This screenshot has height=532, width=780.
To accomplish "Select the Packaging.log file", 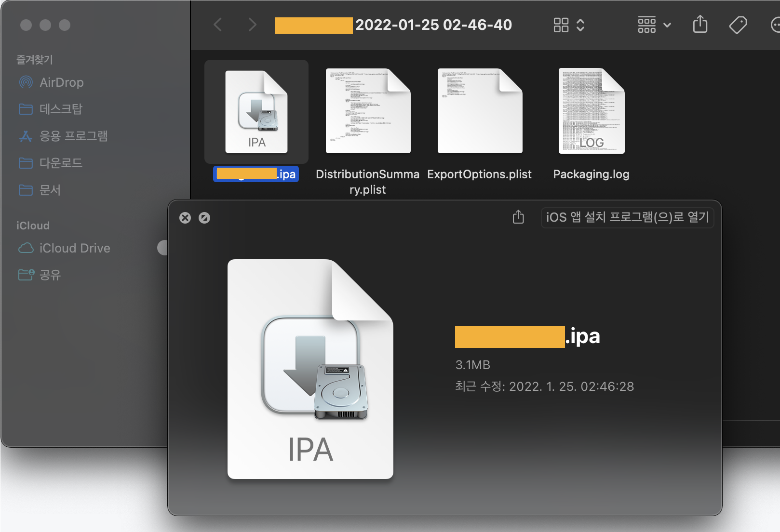I will 592,111.
